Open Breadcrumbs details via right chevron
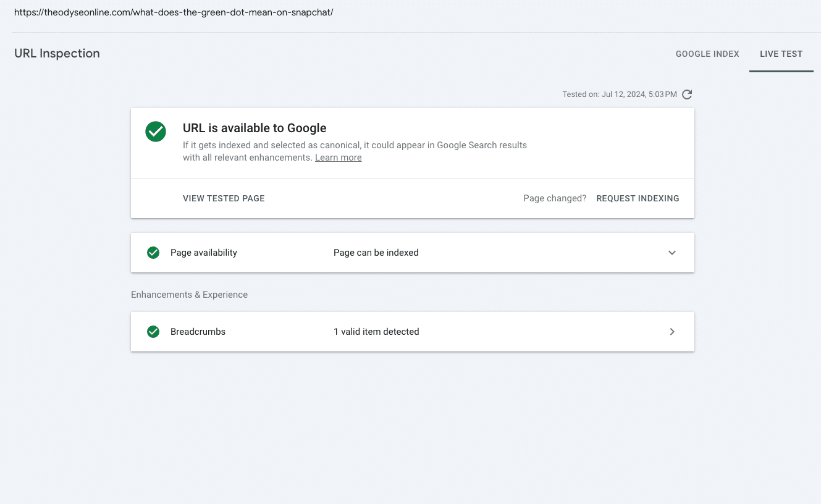 click(672, 332)
